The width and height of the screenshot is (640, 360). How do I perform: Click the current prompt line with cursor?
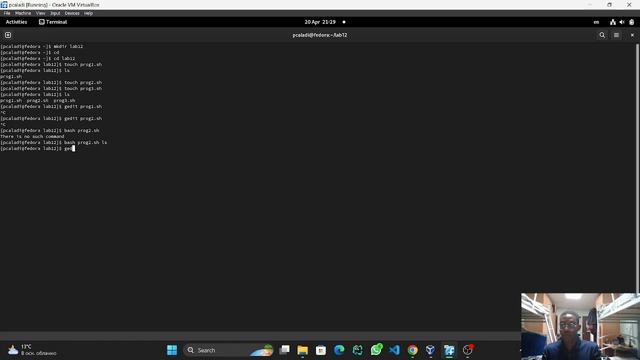pyautogui.click(x=38, y=149)
